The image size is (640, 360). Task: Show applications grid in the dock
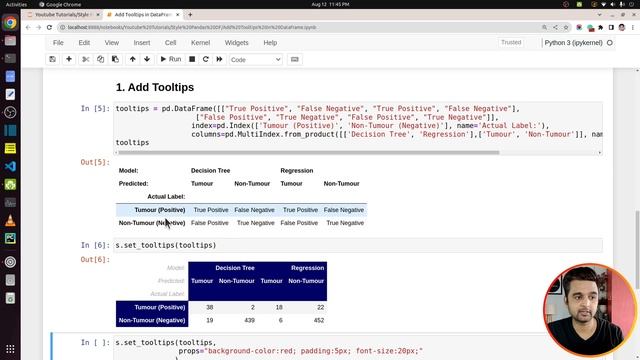point(10,349)
